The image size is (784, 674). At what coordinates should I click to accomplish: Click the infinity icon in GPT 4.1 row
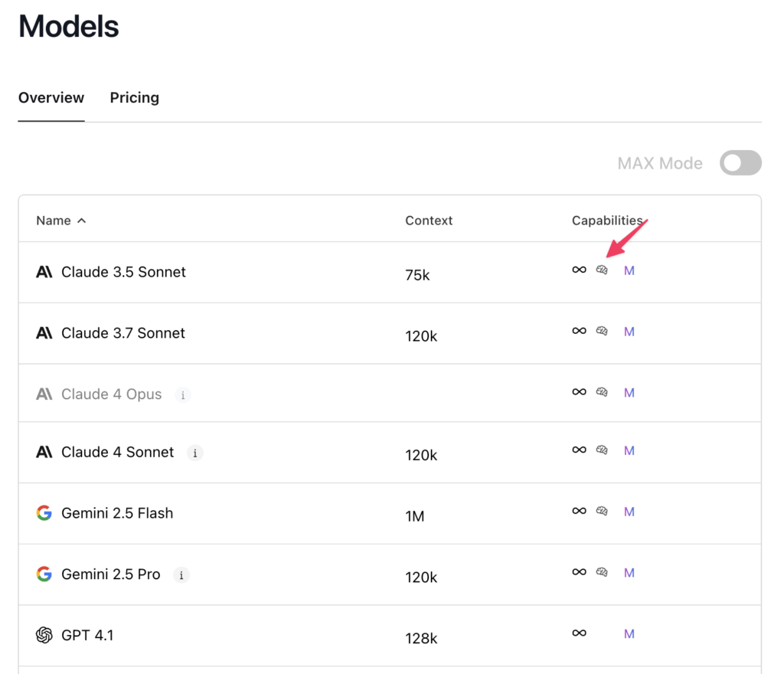point(579,633)
